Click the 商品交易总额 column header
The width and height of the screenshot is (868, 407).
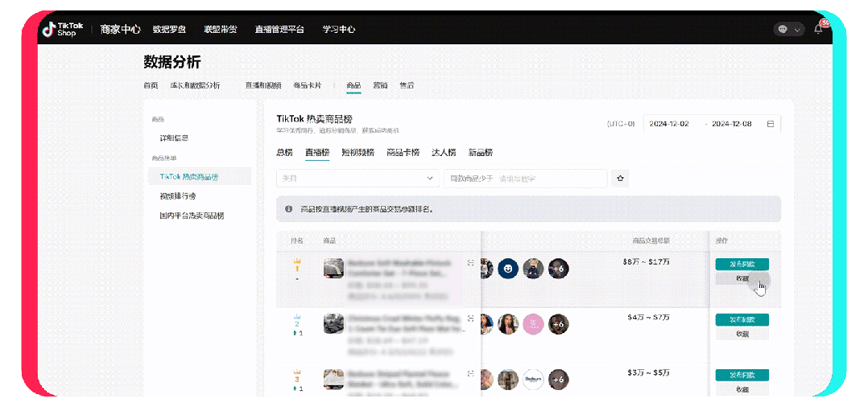click(651, 240)
